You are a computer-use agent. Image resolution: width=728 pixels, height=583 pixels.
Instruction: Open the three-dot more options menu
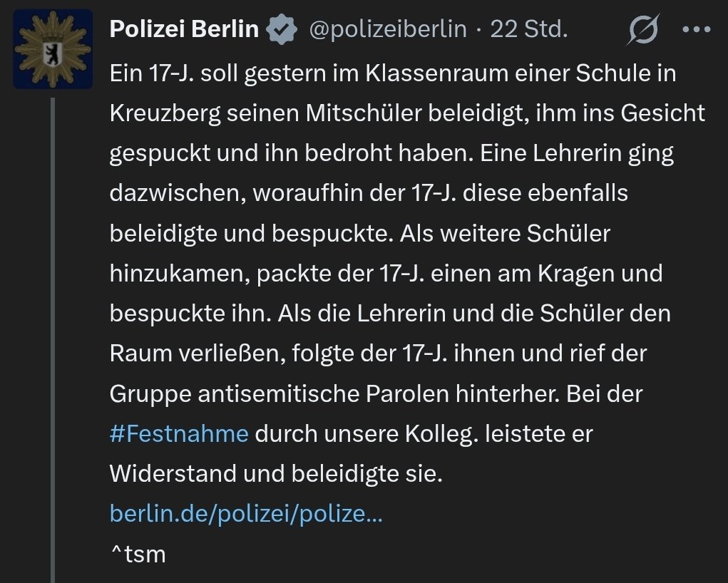tap(696, 31)
